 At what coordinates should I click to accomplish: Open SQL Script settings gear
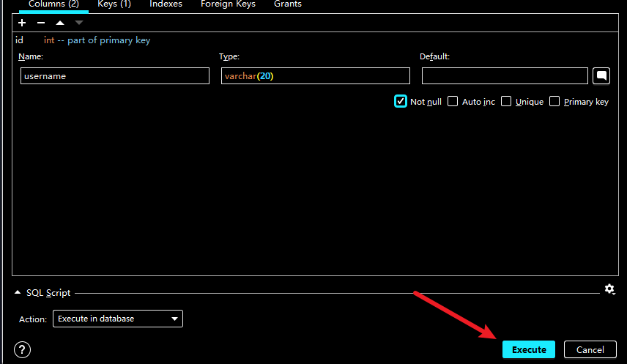pos(609,289)
